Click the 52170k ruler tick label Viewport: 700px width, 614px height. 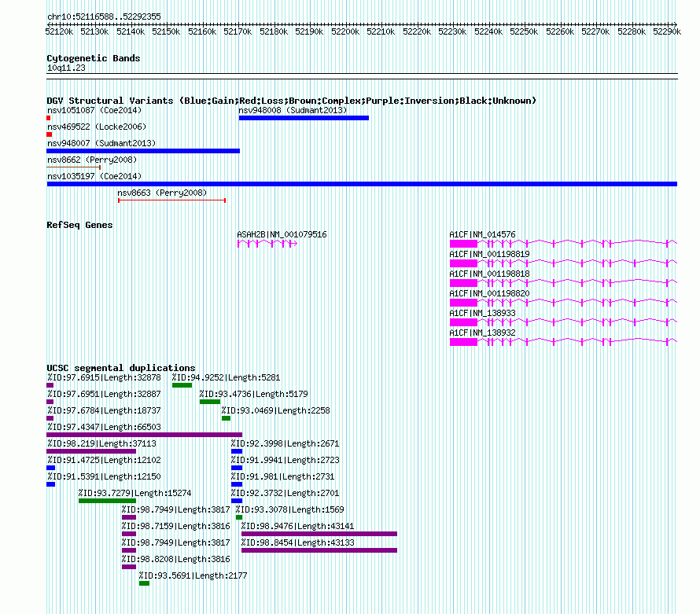[x=238, y=31]
